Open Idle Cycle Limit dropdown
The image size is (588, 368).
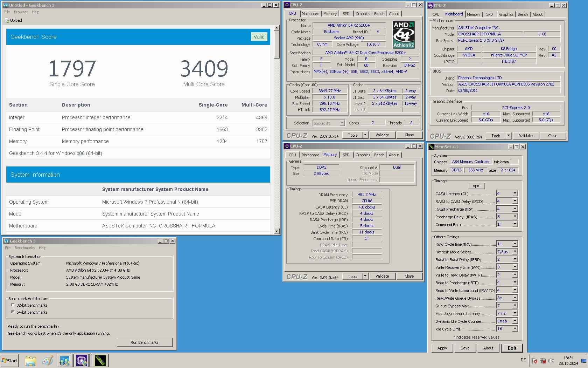click(x=515, y=329)
